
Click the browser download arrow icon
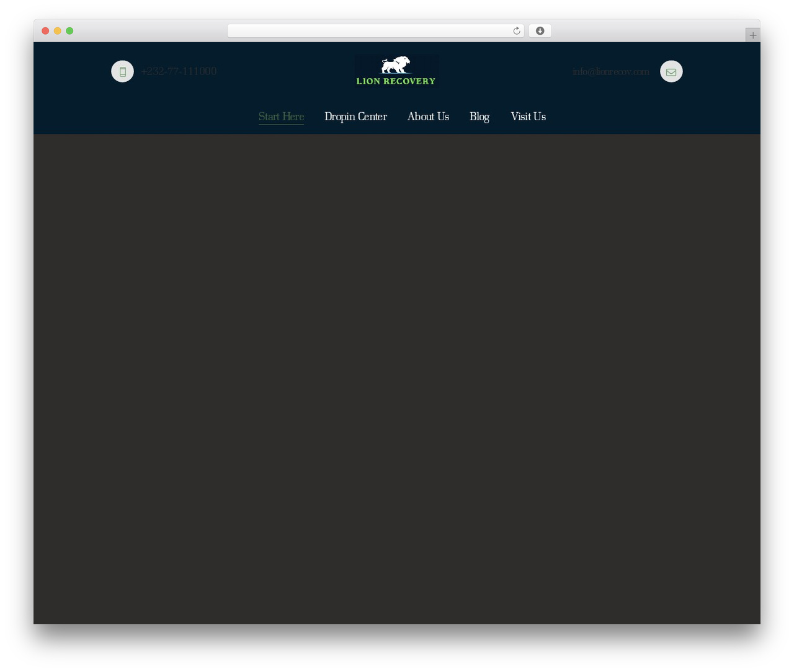click(x=540, y=31)
